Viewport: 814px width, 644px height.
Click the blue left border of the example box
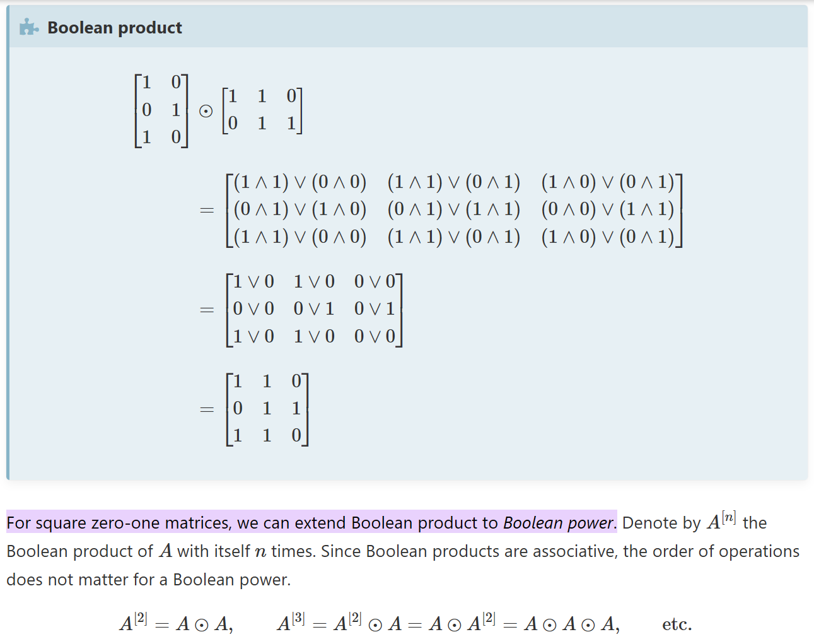pyautogui.click(x=8, y=243)
